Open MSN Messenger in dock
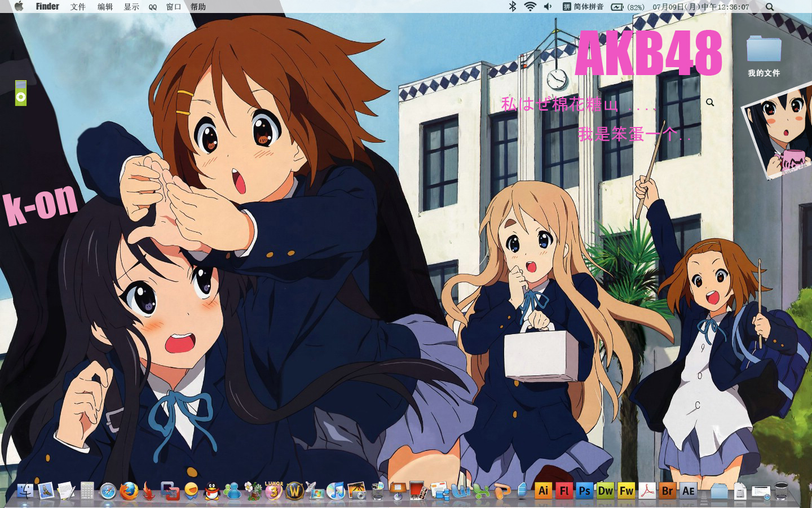812x508 pixels. tap(232, 491)
